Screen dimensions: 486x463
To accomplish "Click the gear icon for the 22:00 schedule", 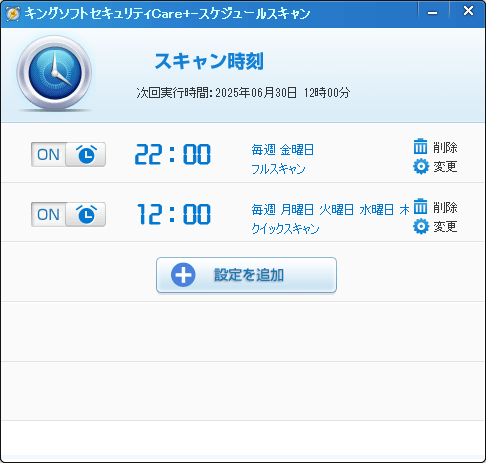I will point(421,166).
